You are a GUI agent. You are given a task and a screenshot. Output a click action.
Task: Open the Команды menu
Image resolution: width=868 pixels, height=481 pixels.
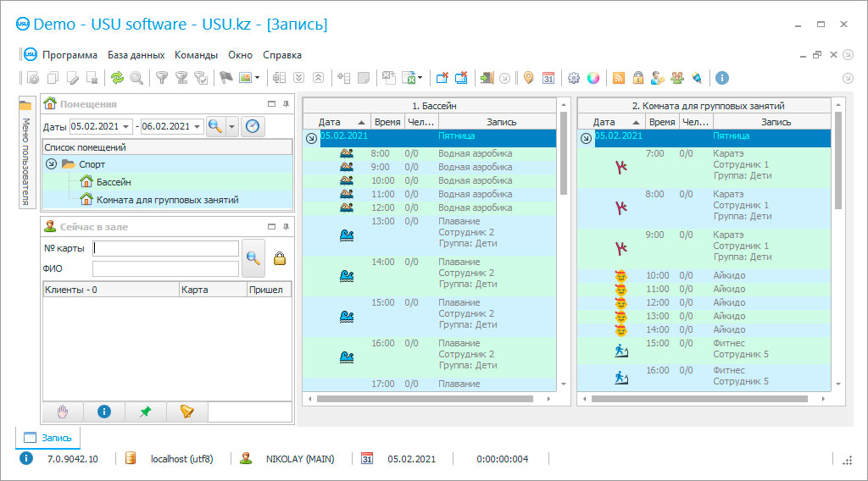click(x=196, y=55)
